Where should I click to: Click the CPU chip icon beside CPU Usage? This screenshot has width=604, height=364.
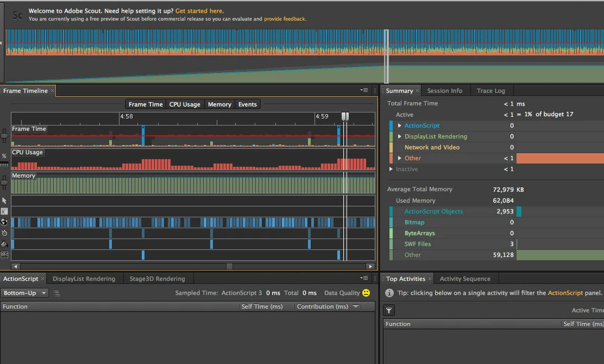pos(4,165)
